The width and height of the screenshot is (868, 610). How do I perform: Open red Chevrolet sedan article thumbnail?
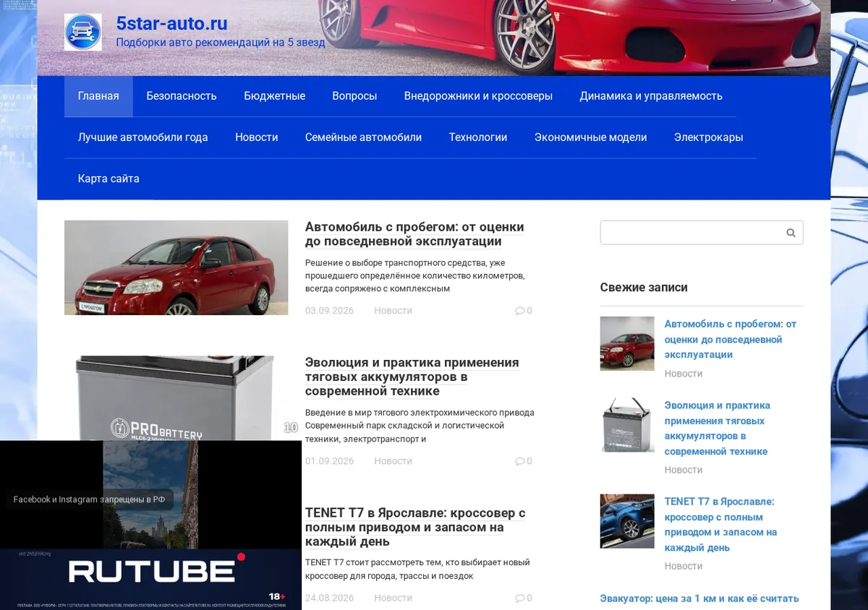click(176, 267)
